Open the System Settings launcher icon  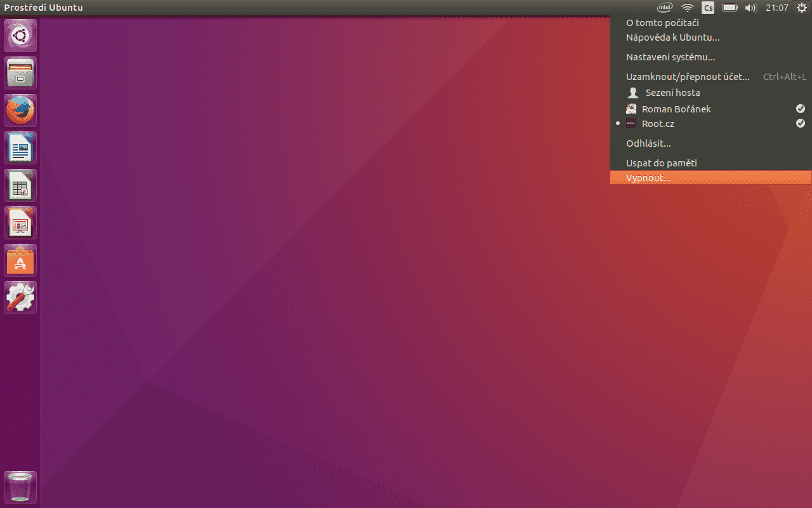point(20,297)
